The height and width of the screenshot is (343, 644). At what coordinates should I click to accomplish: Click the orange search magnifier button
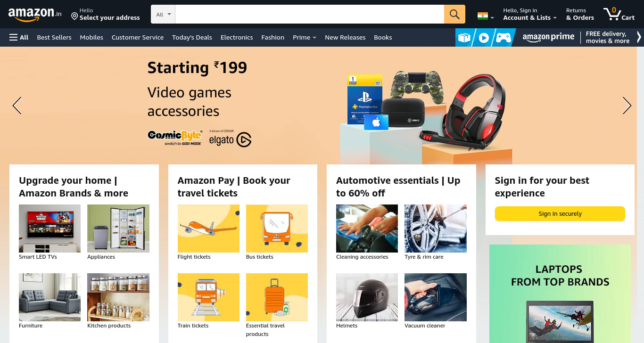454,14
